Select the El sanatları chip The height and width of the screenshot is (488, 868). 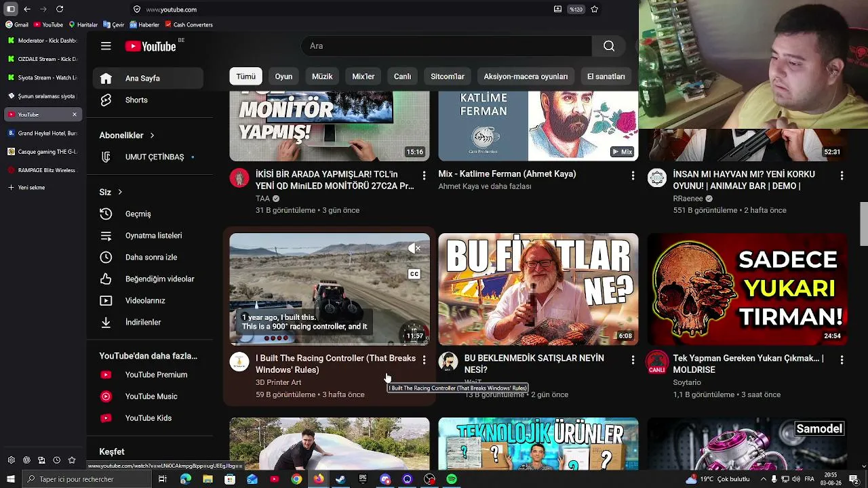[606, 77]
